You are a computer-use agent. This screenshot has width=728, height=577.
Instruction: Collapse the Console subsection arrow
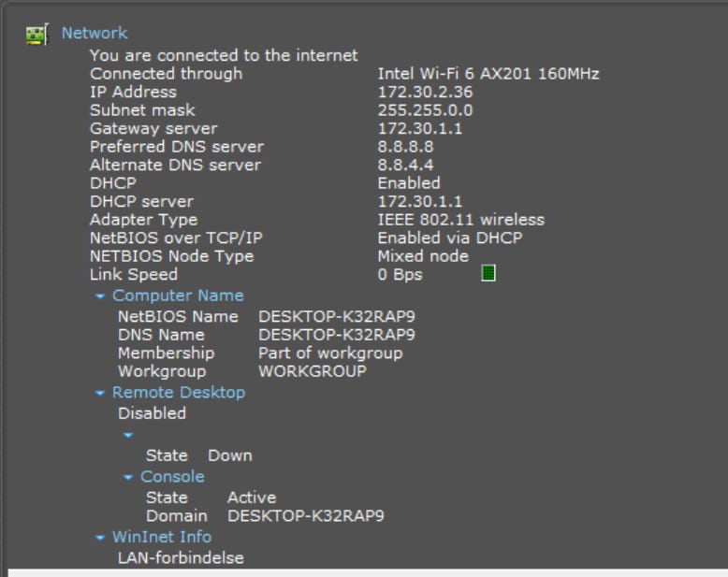(x=128, y=478)
